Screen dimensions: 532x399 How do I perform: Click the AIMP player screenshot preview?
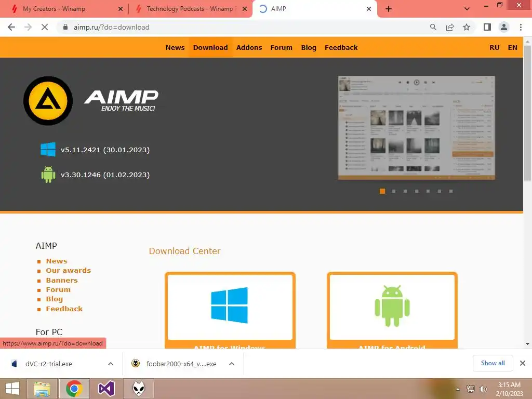coord(416,128)
